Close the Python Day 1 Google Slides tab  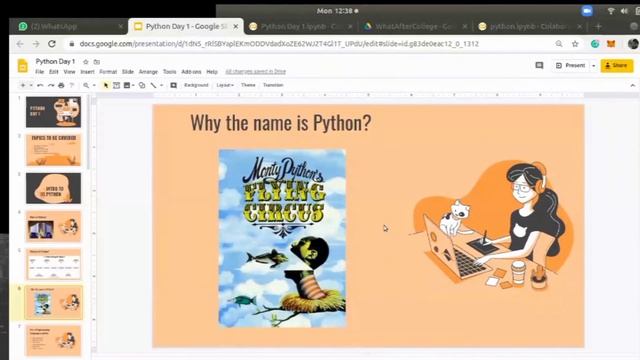pyautogui.click(x=236, y=27)
